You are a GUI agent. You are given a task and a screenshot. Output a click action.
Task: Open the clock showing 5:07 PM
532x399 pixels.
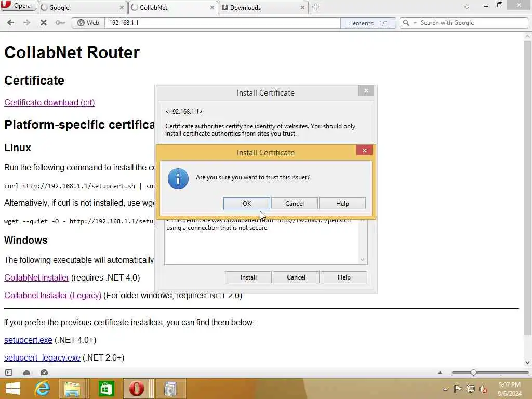click(x=509, y=389)
